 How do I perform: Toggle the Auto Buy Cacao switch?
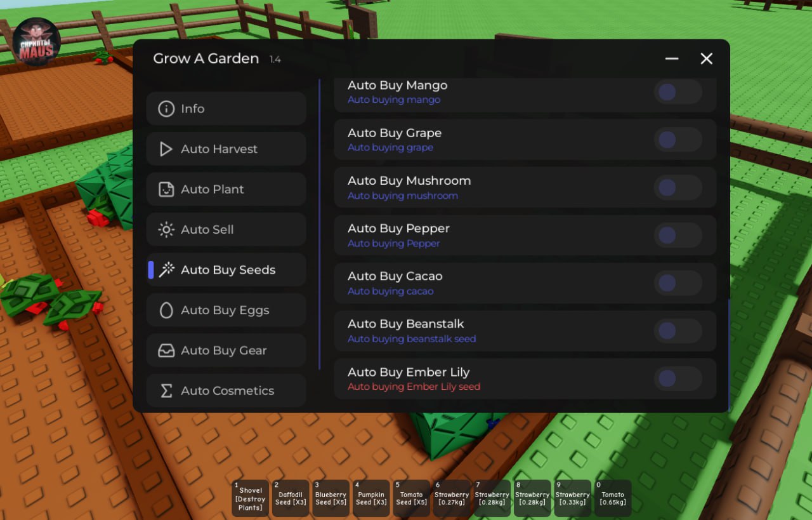click(x=678, y=283)
